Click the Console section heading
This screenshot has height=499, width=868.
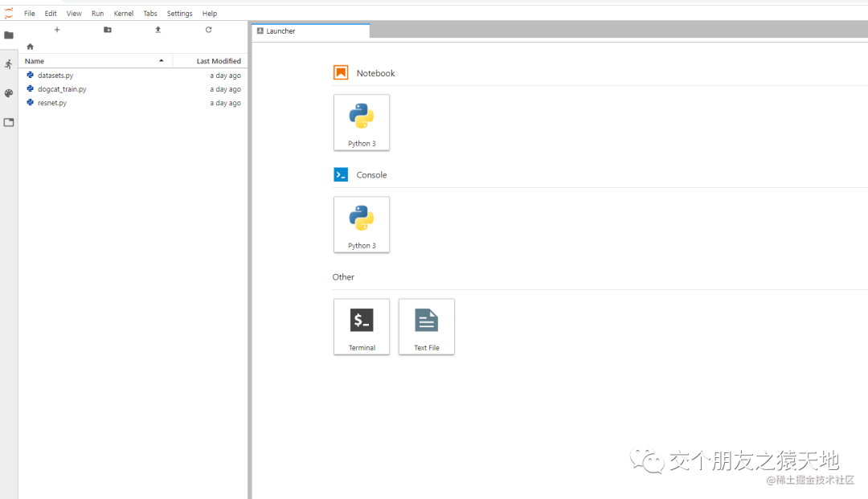(x=371, y=175)
